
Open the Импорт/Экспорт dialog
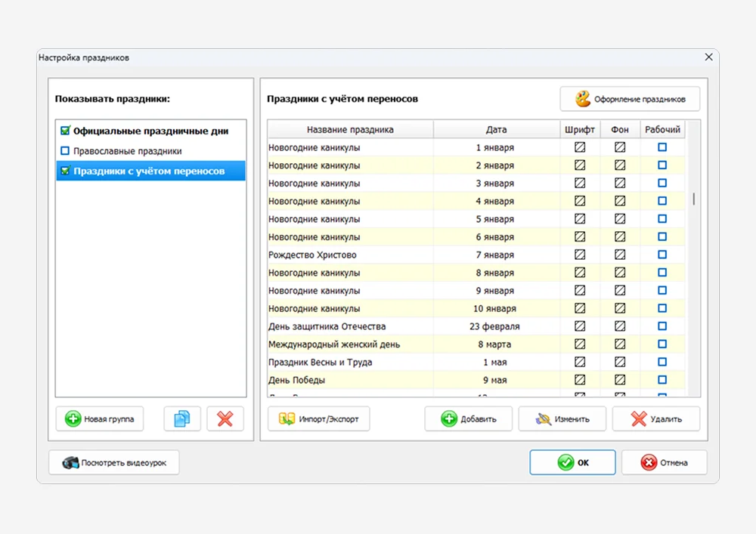tap(318, 418)
